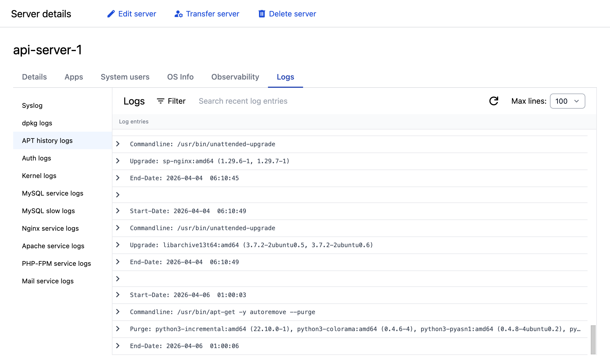Switch to the System users tab
610x364 pixels.
125,77
